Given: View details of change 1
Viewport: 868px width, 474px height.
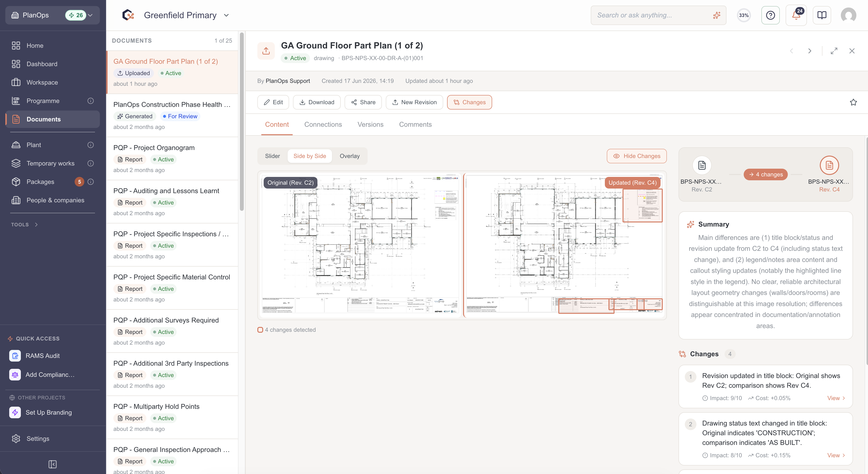Looking at the screenshot, I should click(x=836, y=398).
